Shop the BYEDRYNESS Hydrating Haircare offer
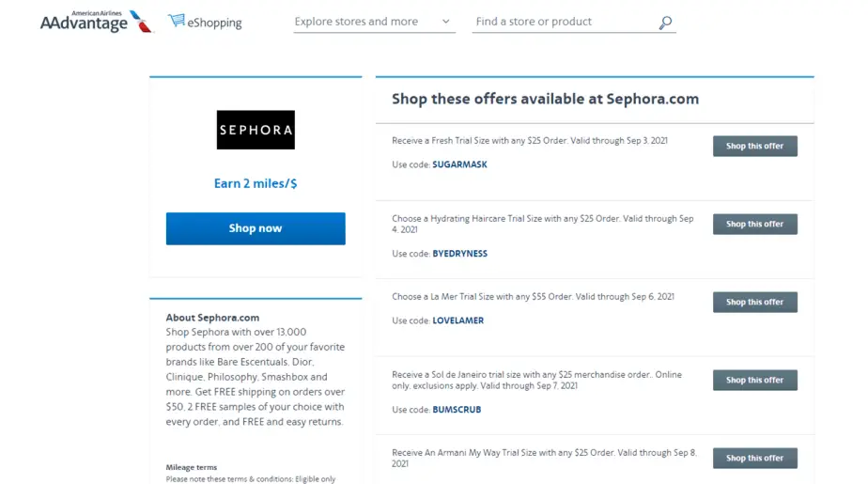The image size is (868, 484). click(755, 225)
